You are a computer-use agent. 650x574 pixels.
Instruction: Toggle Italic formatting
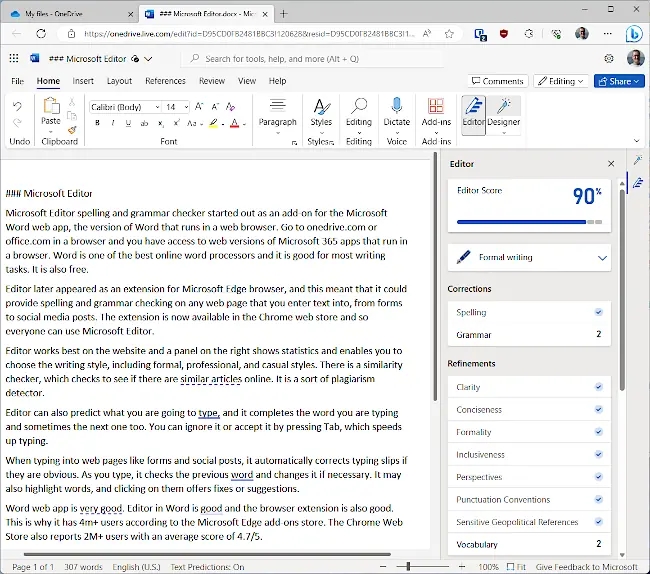click(113, 123)
